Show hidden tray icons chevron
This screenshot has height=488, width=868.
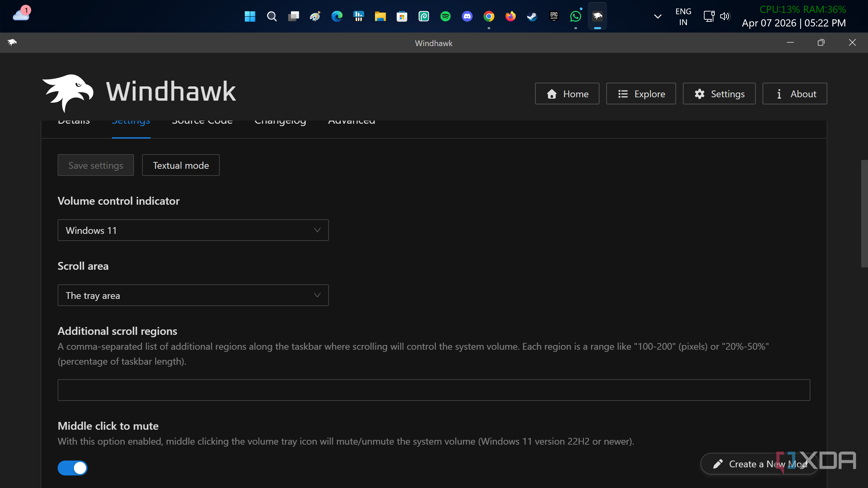click(x=657, y=16)
